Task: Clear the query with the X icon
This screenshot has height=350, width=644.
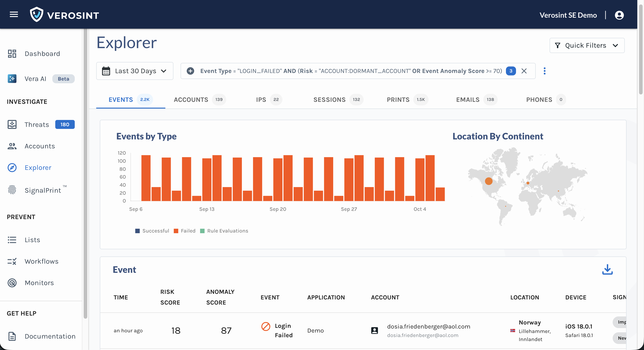Action: [524, 71]
